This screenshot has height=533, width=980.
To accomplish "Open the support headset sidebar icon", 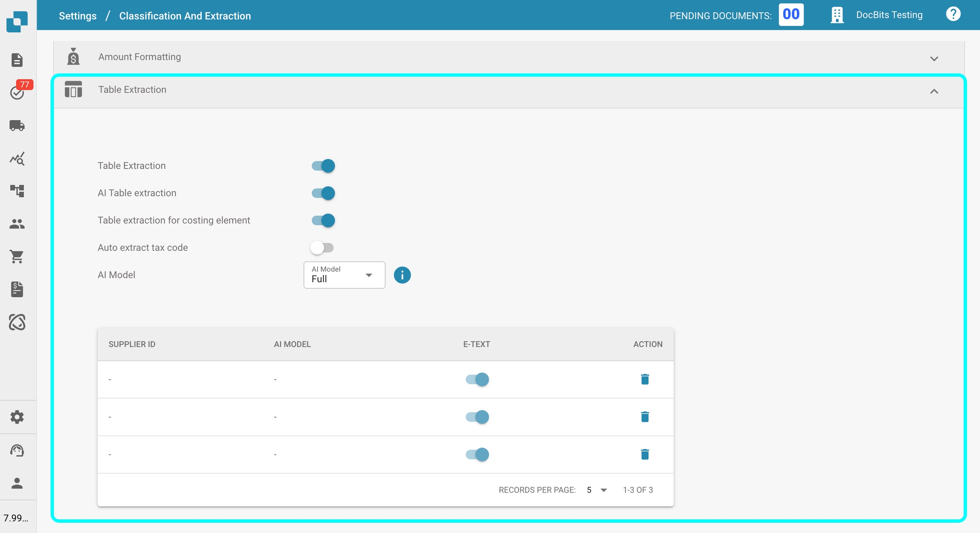I will [17, 450].
